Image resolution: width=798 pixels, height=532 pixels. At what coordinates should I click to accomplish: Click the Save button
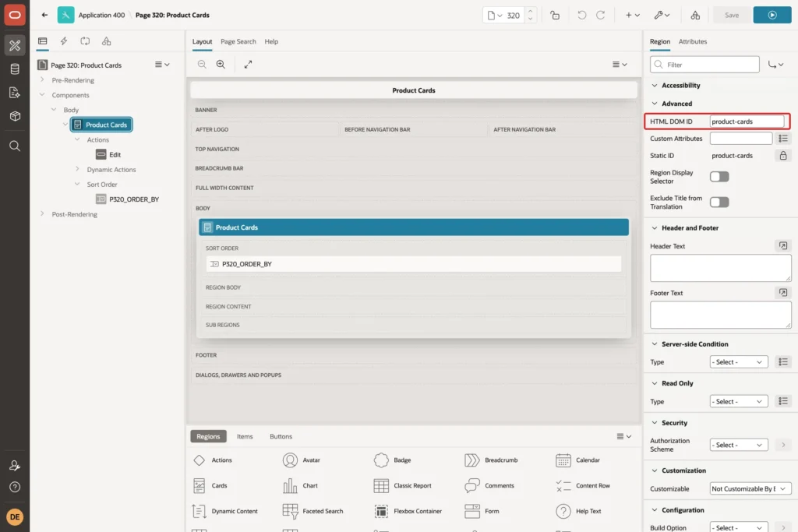click(x=731, y=16)
